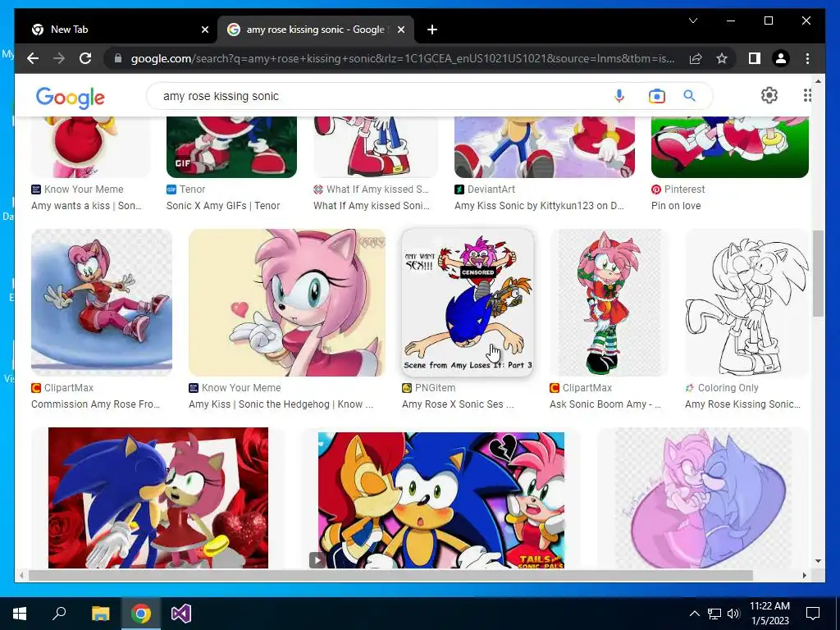Click the browser back arrow
Screen dimensions: 840x630
[33, 58]
